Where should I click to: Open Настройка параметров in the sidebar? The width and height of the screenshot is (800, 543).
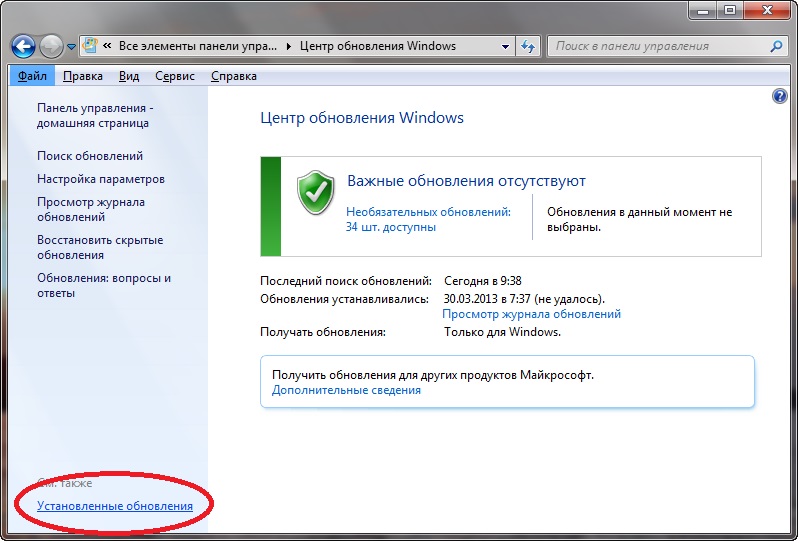tap(101, 179)
